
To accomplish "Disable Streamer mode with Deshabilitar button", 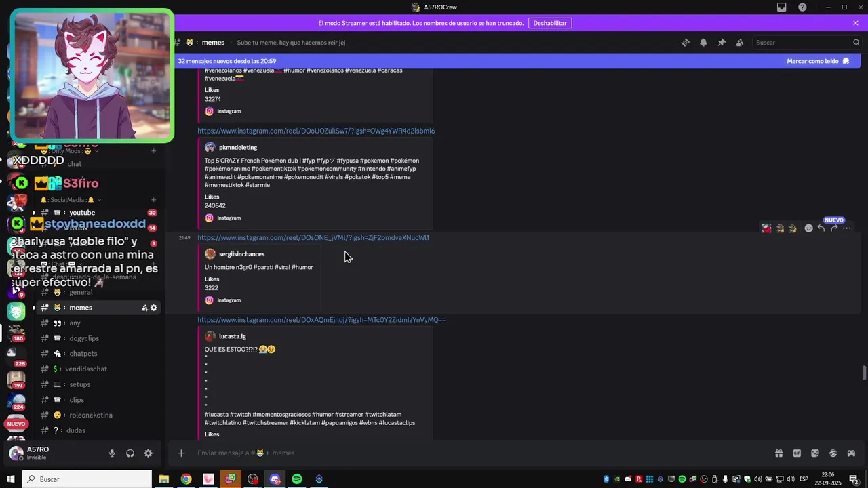I will coord(550,23).
